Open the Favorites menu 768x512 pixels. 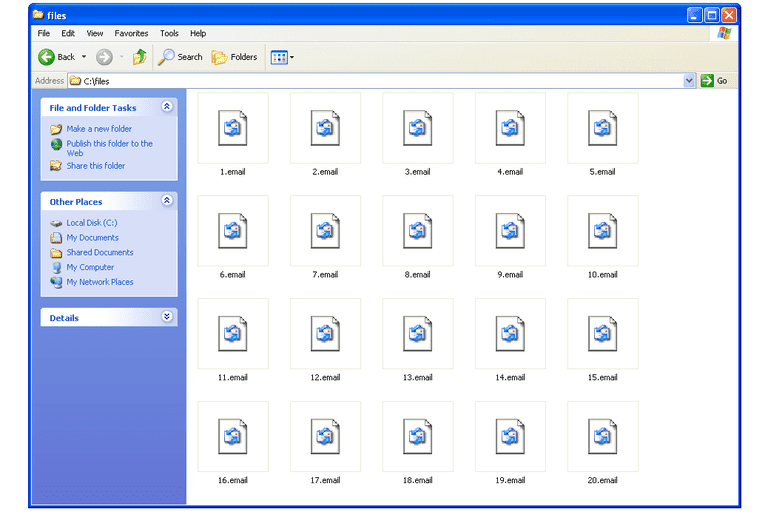coord(131,33)
